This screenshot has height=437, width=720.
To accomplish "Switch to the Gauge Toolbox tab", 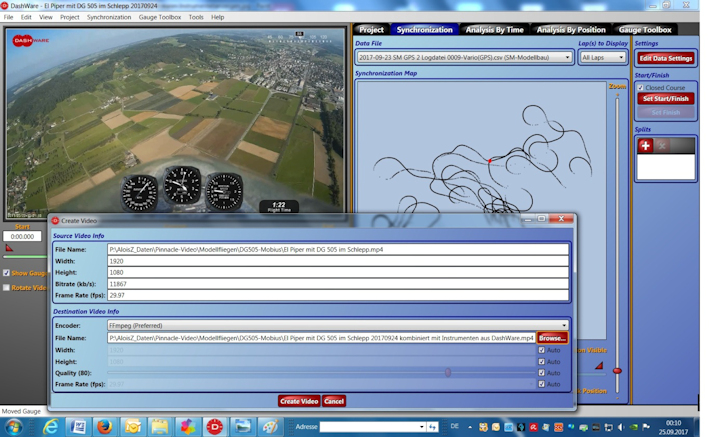I will coord(645,29).
